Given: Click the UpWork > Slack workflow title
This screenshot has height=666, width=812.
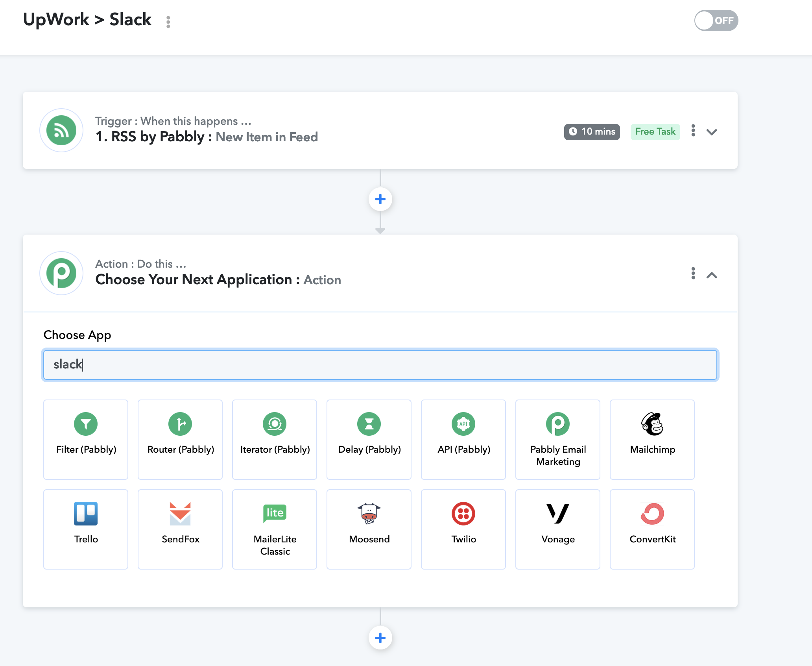Looking at the screenshot, I should (87, 20).
